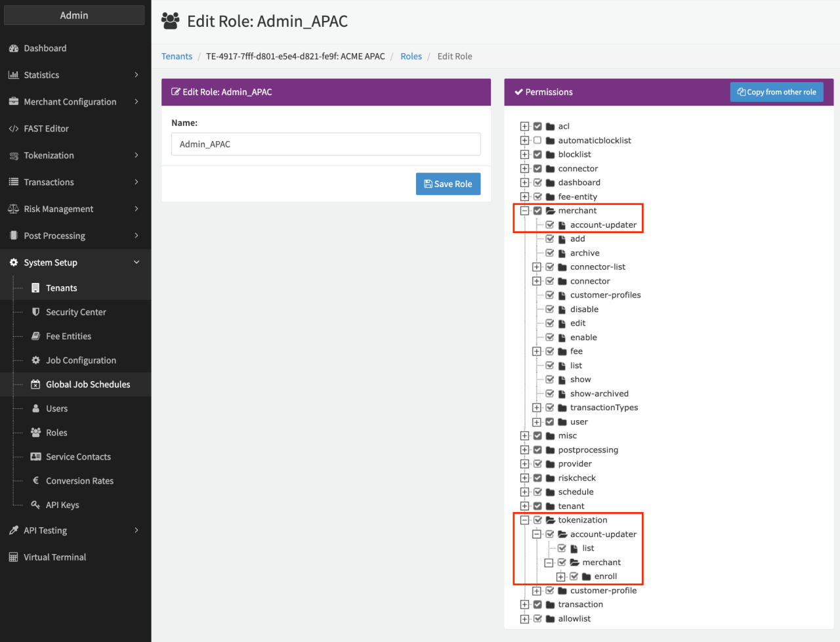Open the Post Processing menu
The height and width of the screenshot is (642, 840).
75,236
